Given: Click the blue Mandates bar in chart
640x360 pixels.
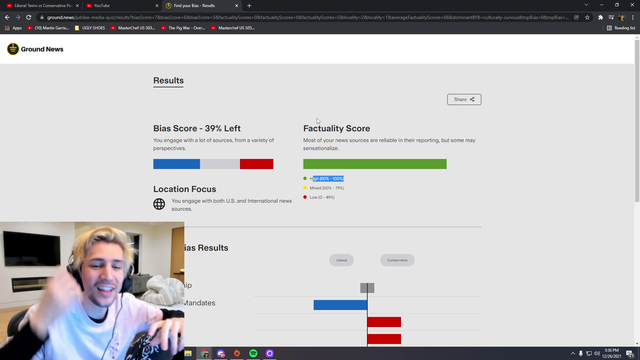Looking at the screenshot, I should [340, 305].
